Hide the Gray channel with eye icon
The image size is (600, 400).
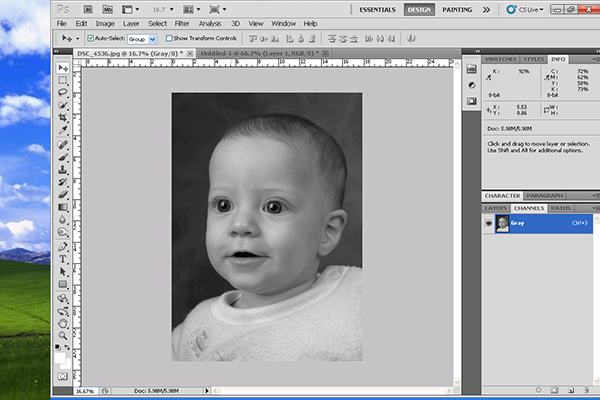coord(488,225)
